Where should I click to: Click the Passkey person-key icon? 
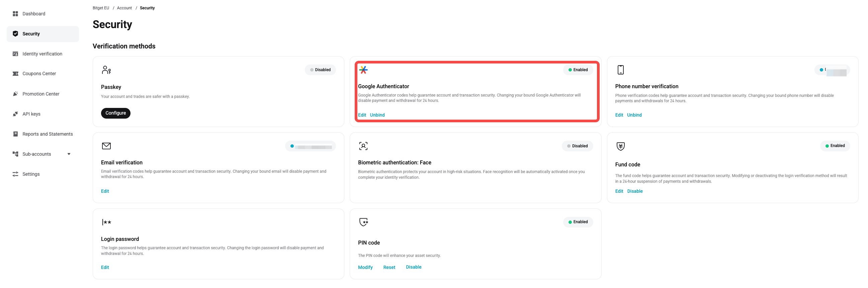pyautogui.click(x=106, y=69)
